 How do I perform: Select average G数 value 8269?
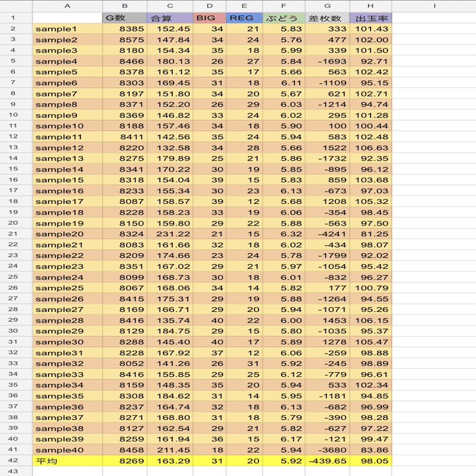(125, 461)
